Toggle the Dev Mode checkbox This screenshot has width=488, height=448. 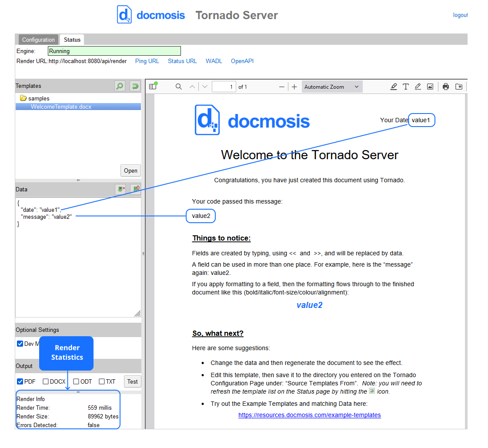20,343
